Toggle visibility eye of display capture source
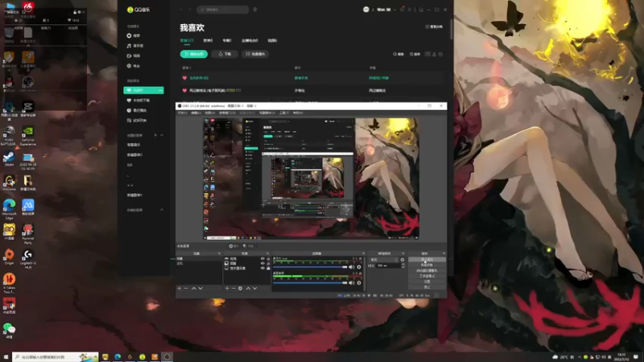Viewport: 644px width, 362px height. [x=262, y=268]
